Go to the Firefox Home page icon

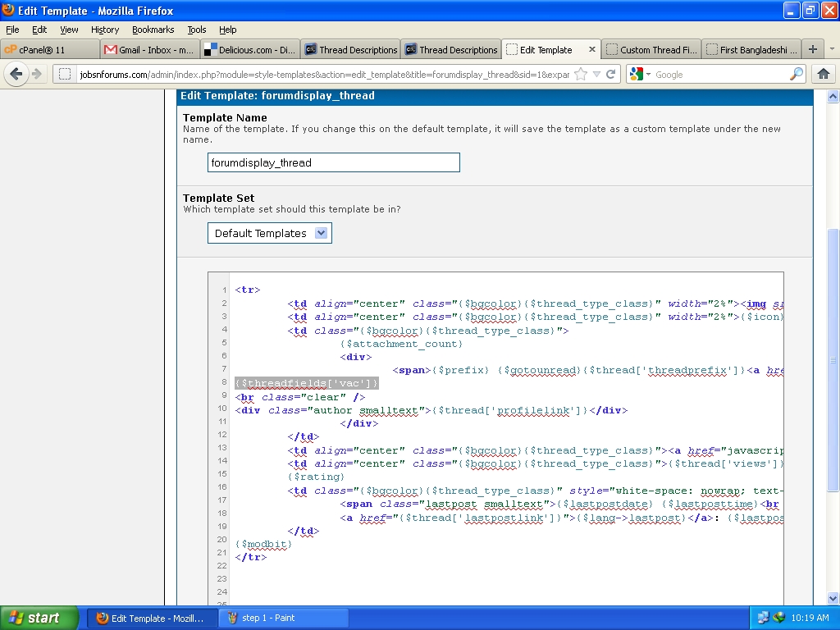click(824, 74)
